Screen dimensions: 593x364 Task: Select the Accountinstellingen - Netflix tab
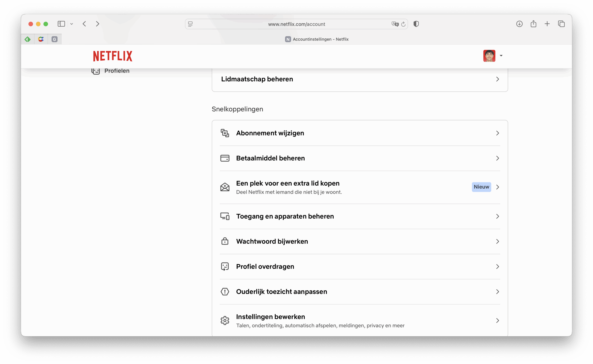click(317, 39)
